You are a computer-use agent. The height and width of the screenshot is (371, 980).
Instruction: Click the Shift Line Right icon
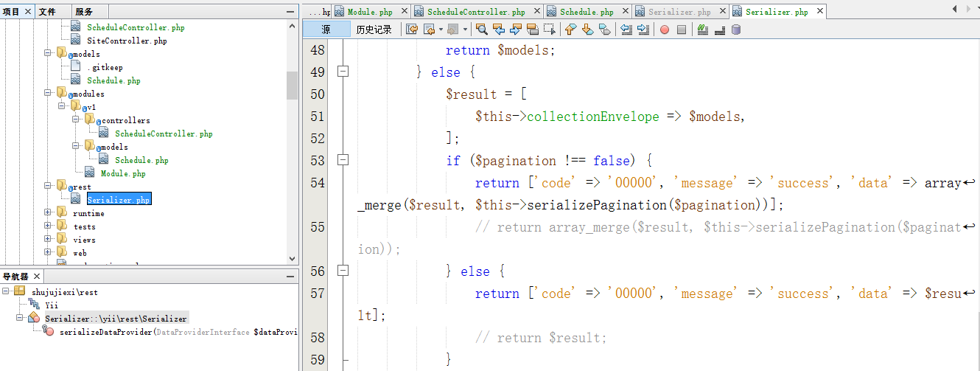[643, 30]
